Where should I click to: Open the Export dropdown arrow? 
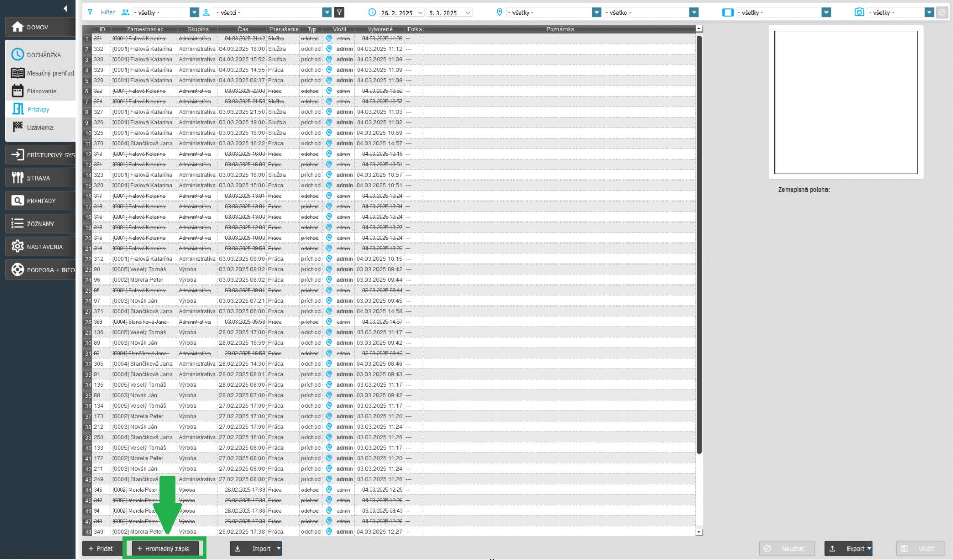pos(869,548)
